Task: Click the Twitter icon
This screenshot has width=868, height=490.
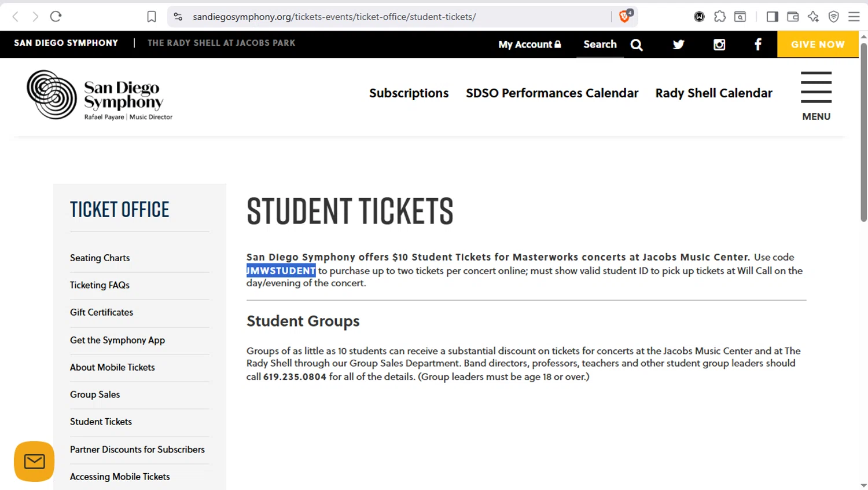Action: pyautogui.click(x=679, y=45)
